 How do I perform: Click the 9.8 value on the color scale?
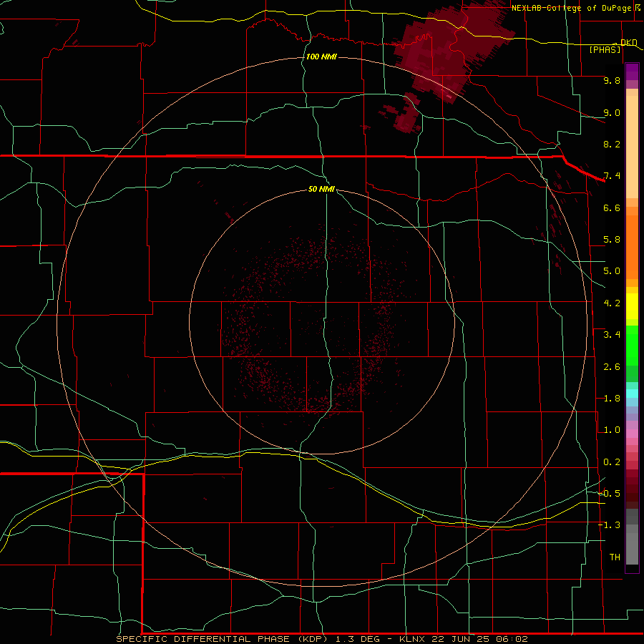(x=612, y=80)
